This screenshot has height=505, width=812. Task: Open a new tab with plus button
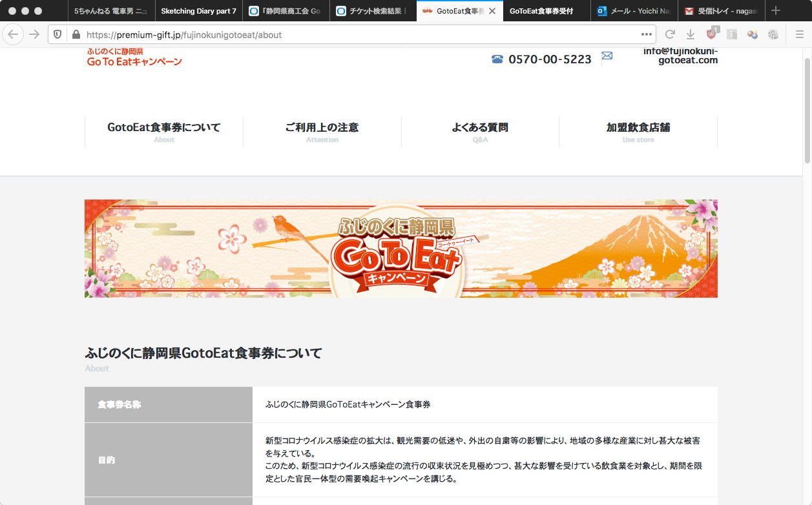(776, 10)
